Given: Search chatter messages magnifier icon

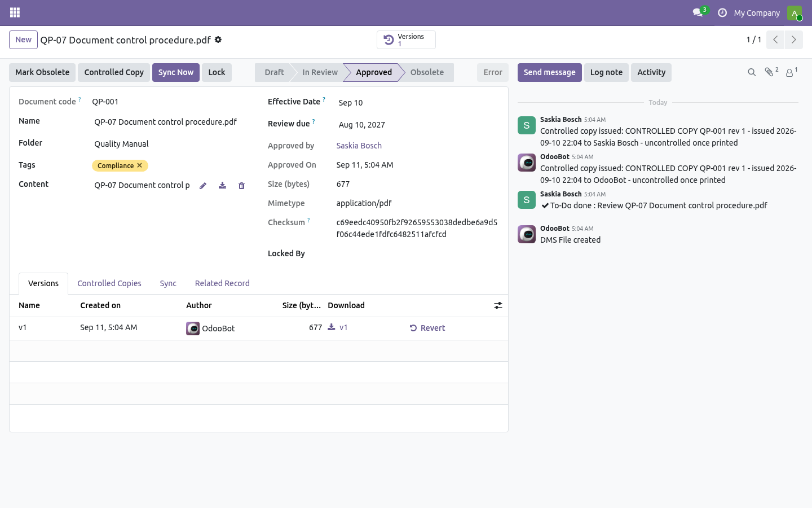Looking at the screenshot, I should tap(752, 72).
